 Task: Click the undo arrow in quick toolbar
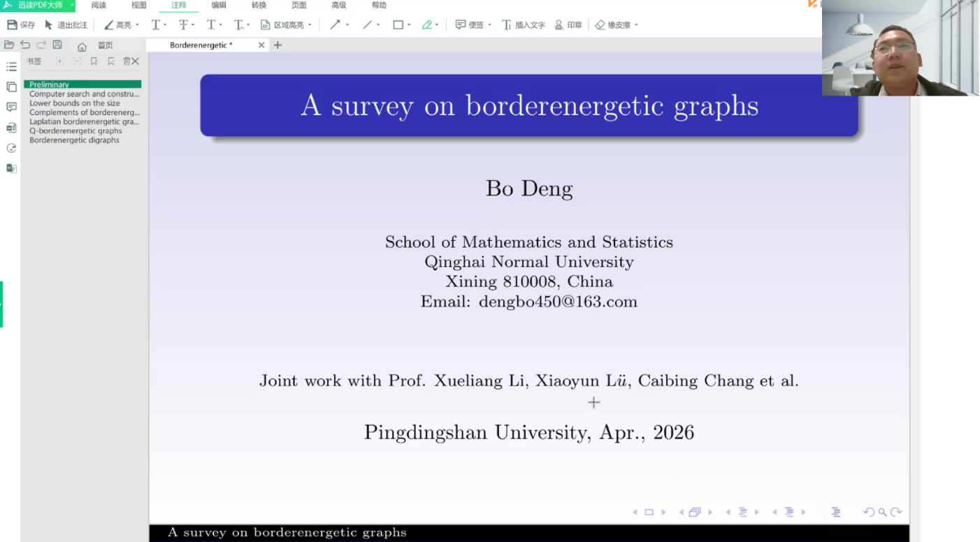coord(25,45)
